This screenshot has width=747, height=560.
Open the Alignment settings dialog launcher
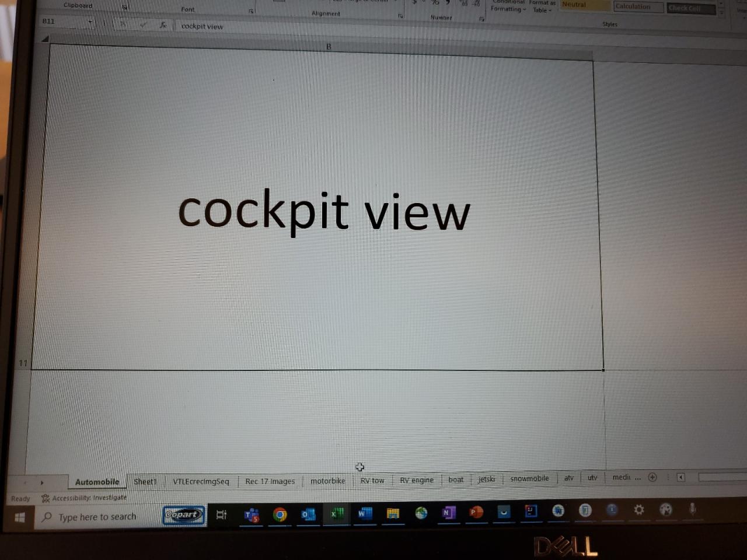click(x=401, y=16)
